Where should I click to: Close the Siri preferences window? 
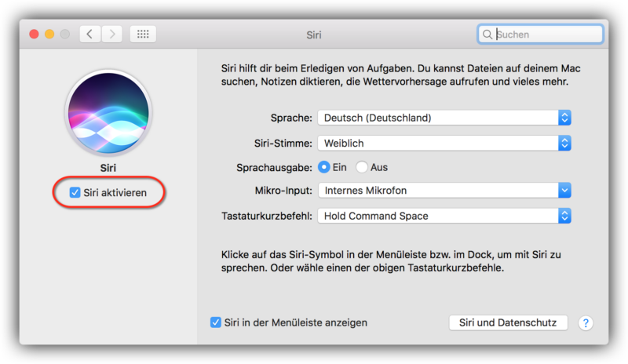point(34,34)
